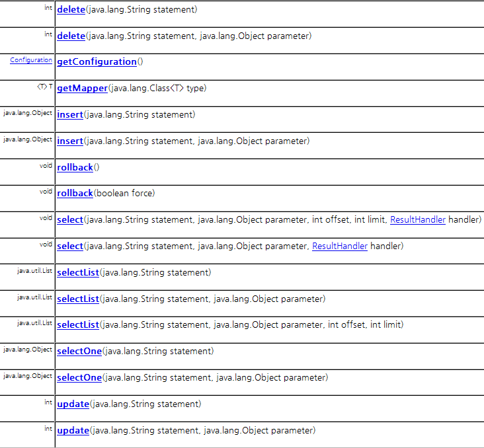Open rollback() method link without arguments

tap(75, 168)
